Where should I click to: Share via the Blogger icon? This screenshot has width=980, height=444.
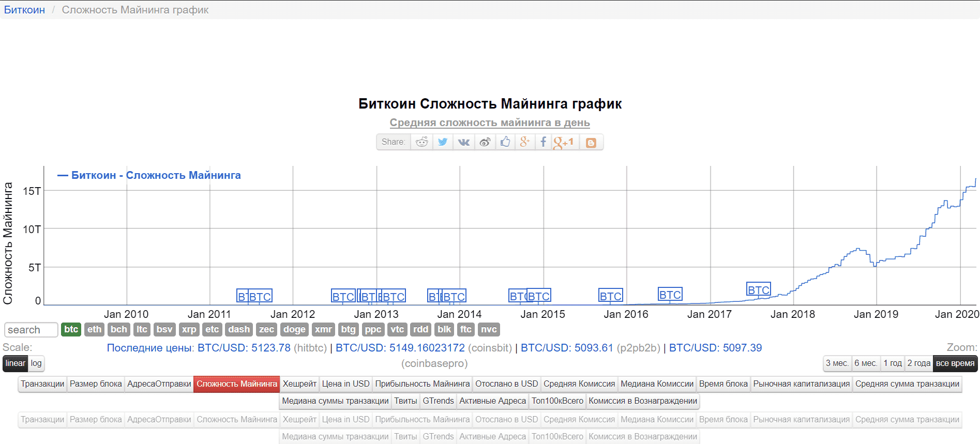click(591, 143)
